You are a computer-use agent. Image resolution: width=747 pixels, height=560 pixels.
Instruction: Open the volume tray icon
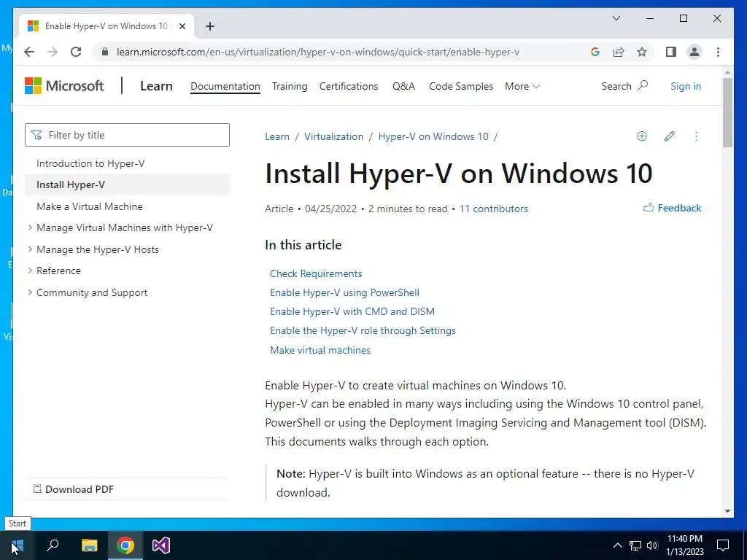tap(652, 545)
